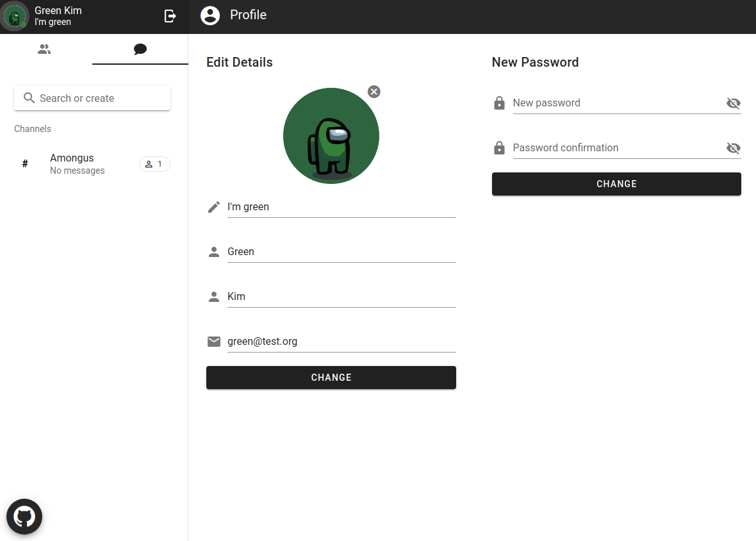This screenshot has width=756, height=541.
Task: Click the New Password heading
Action: (x=535, y=62)
